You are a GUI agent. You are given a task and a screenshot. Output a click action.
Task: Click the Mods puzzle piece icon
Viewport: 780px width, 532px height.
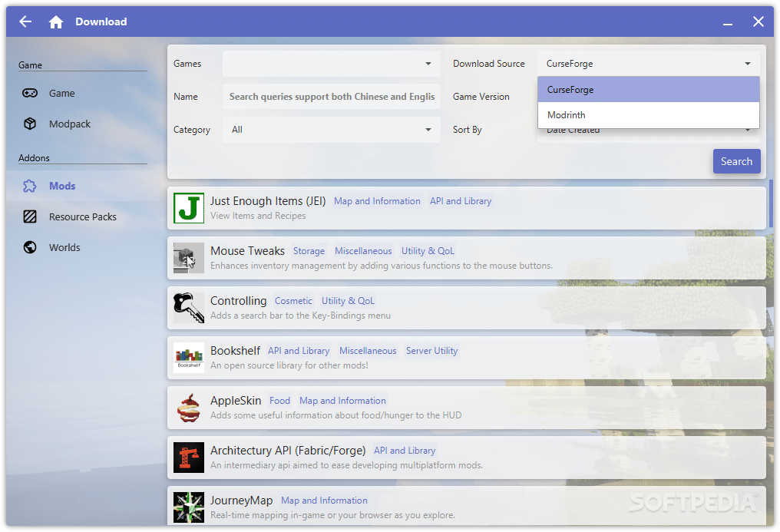tap(30, 186)
